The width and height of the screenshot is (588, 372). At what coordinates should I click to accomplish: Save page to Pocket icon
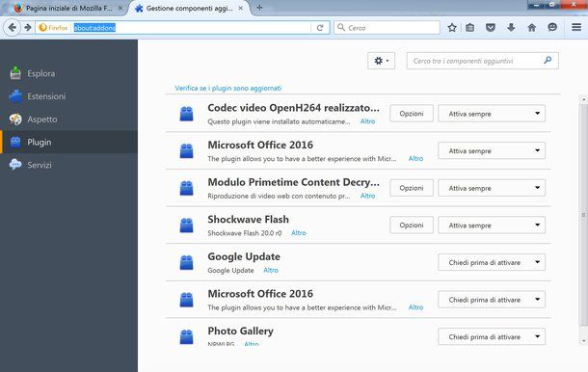pos(491,27)
